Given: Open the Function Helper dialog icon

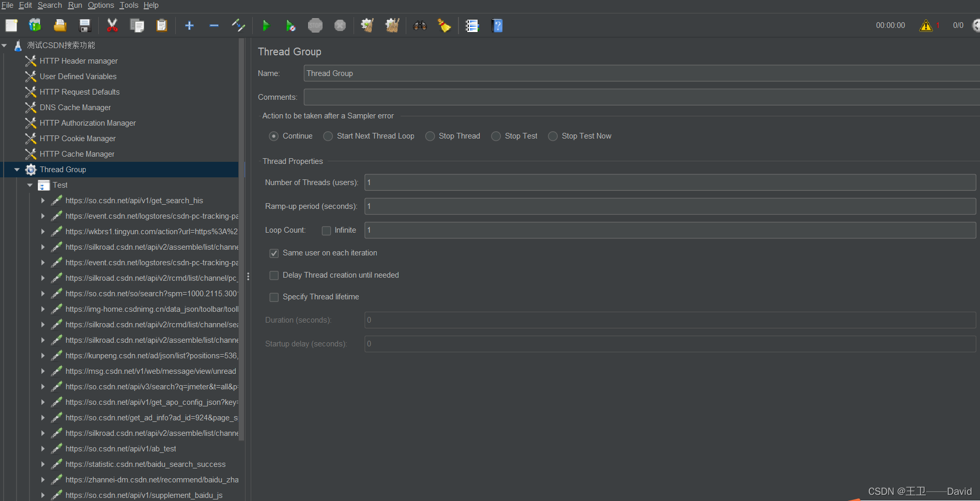Looking at the screenshot, I should (x=472, y=25).
